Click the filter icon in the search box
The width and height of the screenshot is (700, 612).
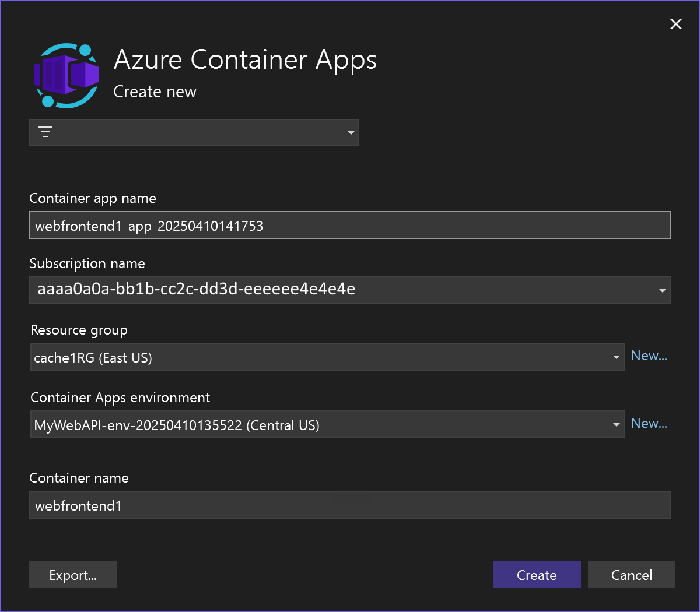[x=45, y=132]
